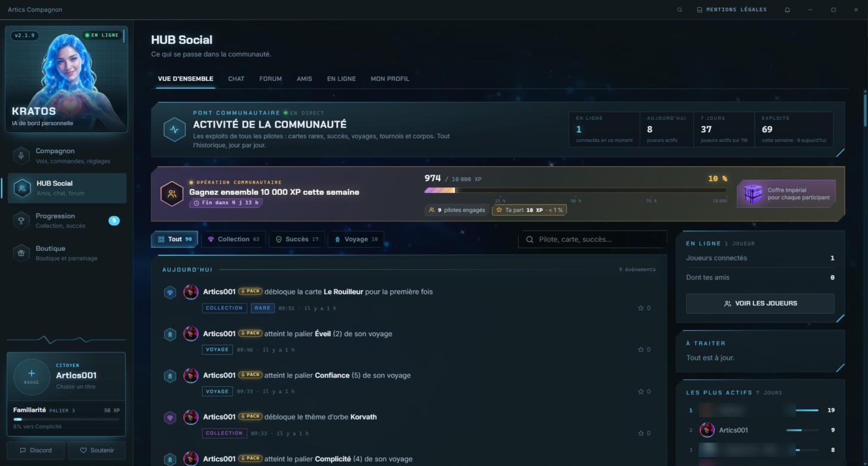Click the 10 000 XP community progress bar

click(575, 191)
